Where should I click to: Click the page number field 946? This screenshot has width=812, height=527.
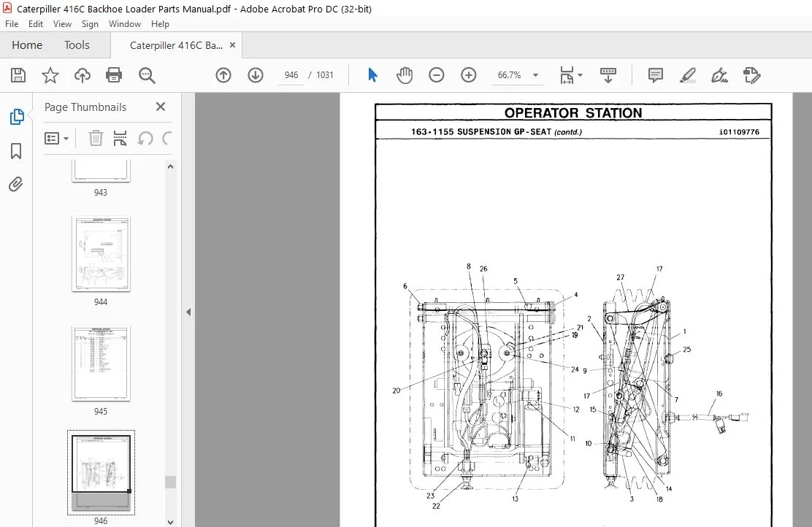click(x=291, y=75)
